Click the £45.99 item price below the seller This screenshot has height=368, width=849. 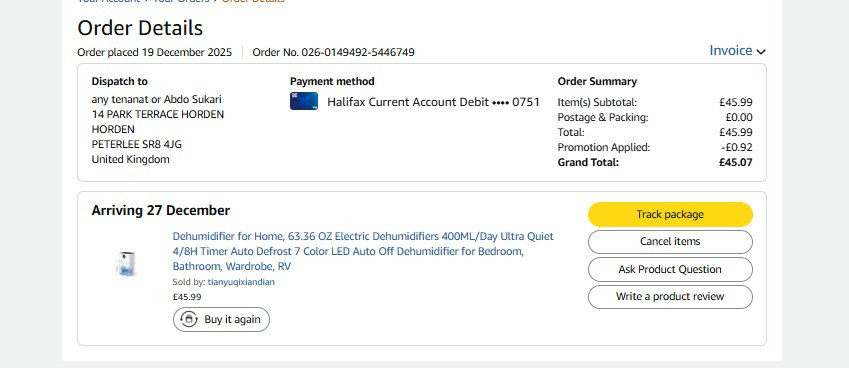coord(187,297)
